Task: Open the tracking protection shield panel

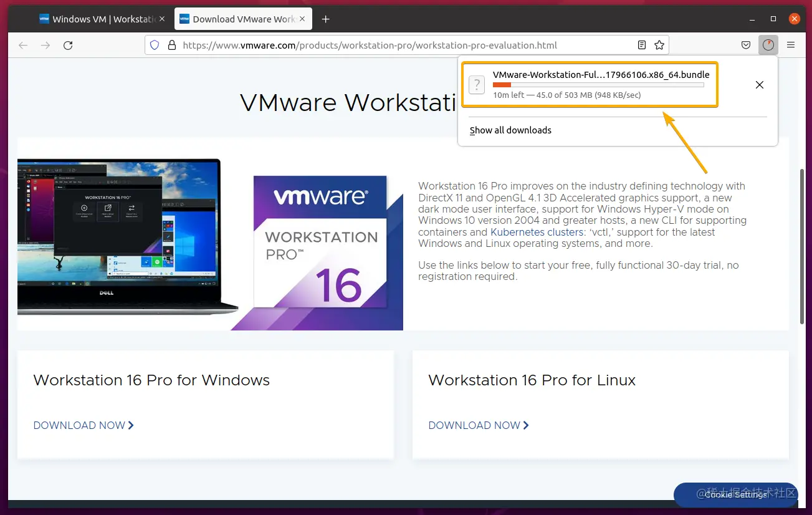Action: (x=154, y=45)
